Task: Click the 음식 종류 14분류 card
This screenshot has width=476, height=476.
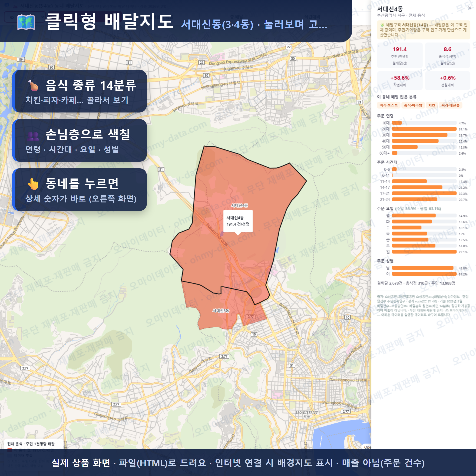Action: pyautogui.click(x=79, y=91)
